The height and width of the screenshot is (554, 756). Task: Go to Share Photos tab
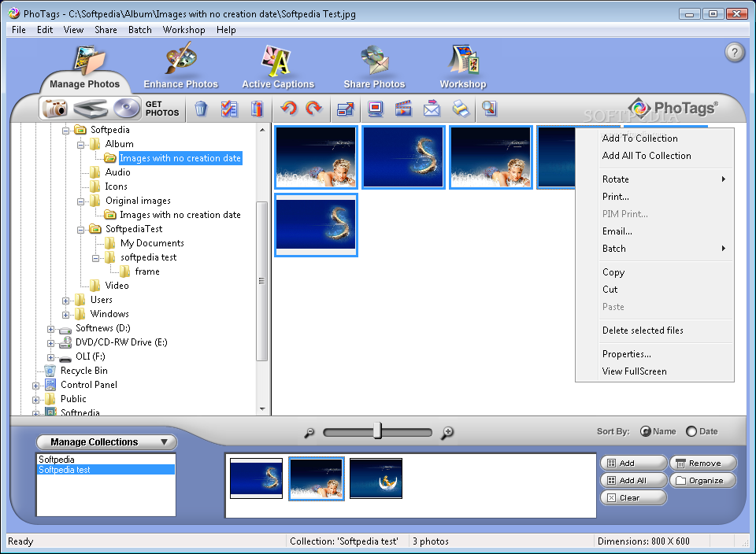coord(374,68)
